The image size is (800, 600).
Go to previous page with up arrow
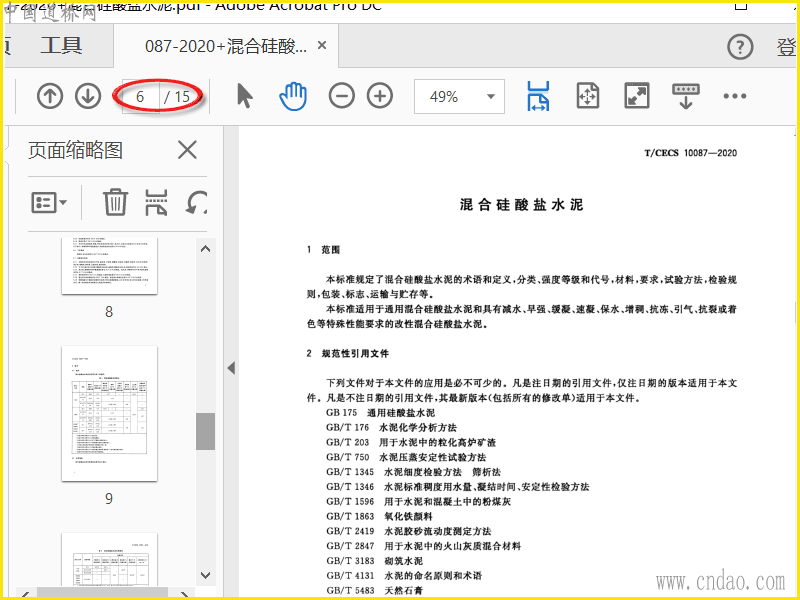coord(50,96)
